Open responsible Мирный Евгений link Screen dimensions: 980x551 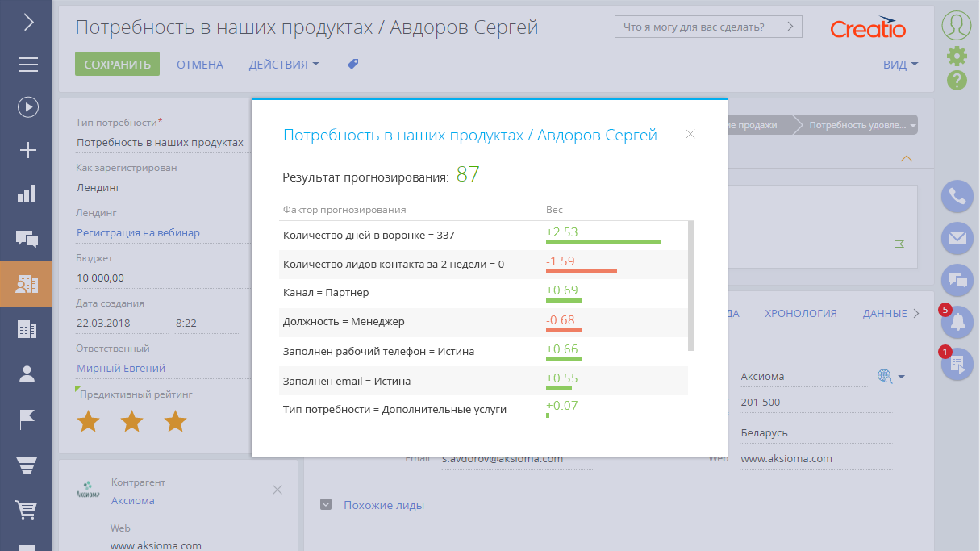pos(121,368)
